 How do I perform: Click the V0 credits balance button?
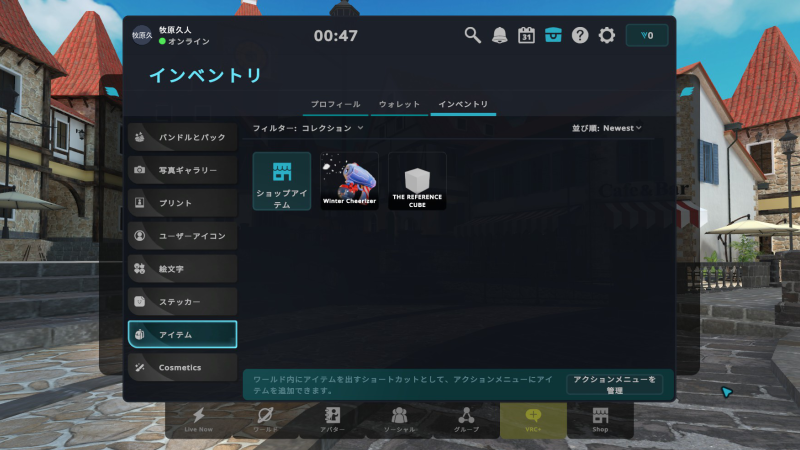point(647,35)
